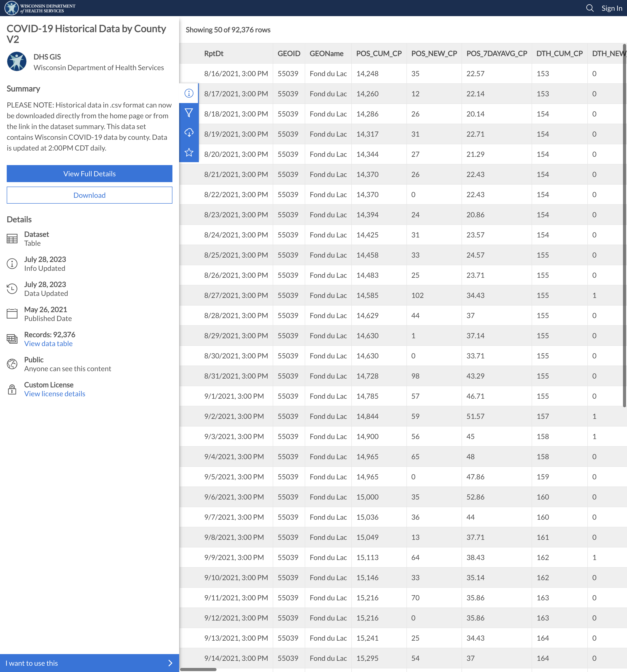Click the RptDt column header
Viewport: 627px width, 672px height.
point(214,53)
